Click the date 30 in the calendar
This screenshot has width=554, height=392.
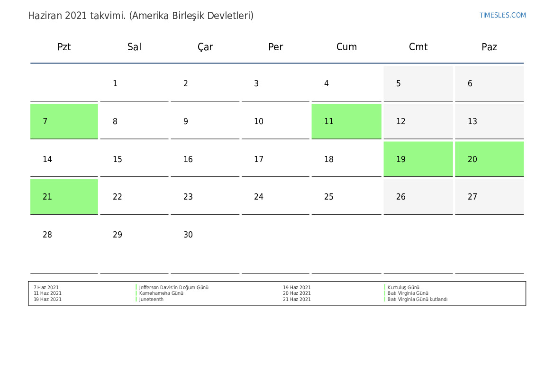(188, 235)
